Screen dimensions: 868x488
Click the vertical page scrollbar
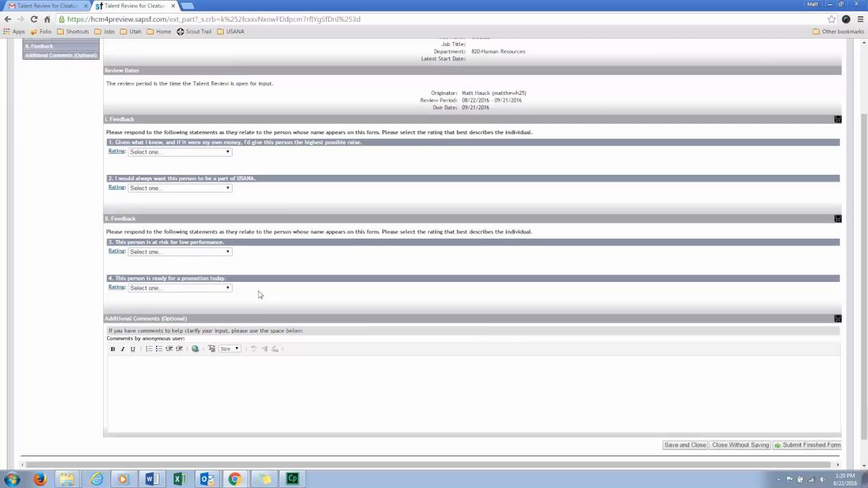(863, 276)
